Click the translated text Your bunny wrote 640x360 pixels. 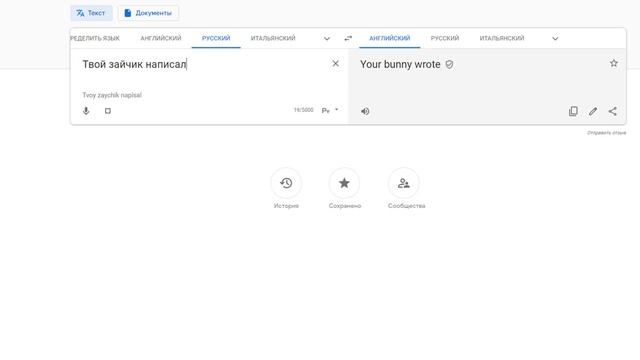(x=400, y=64)
